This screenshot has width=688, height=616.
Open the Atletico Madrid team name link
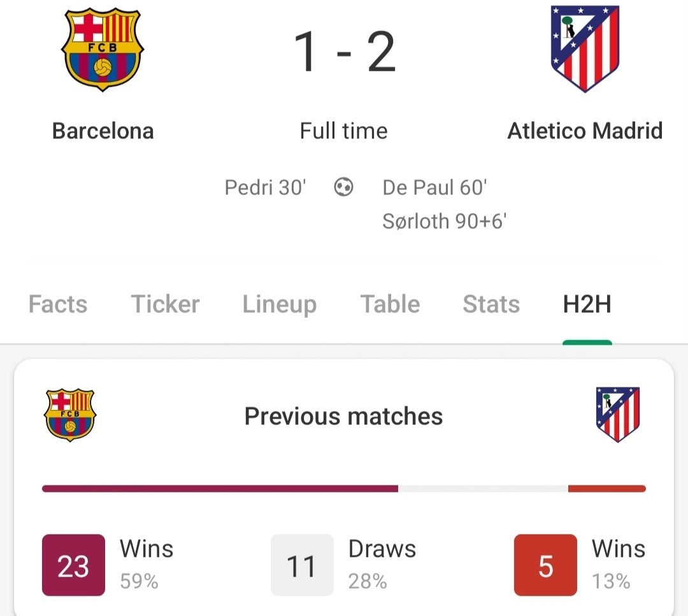coord(585,131)
